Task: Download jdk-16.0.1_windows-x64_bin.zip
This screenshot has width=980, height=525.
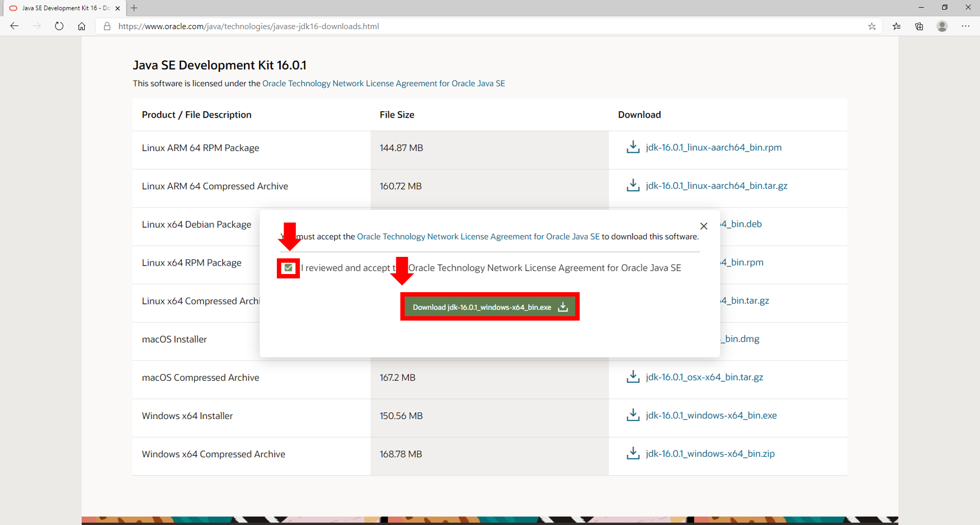Action: pos(710,453)
